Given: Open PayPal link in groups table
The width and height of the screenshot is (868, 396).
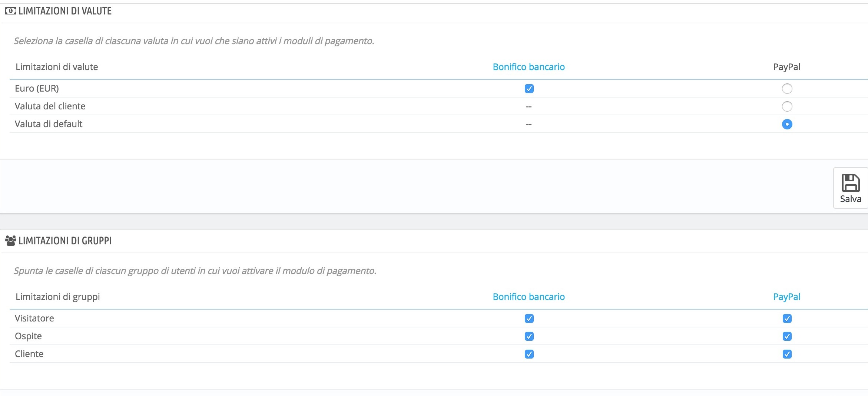Looking at the screenshot, I should click(x=786, y=297).
